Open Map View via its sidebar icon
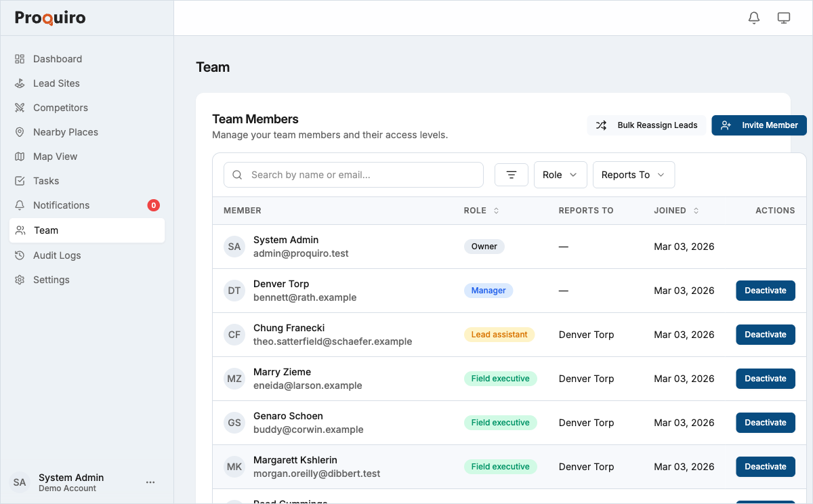 click(x=20, y=156)
